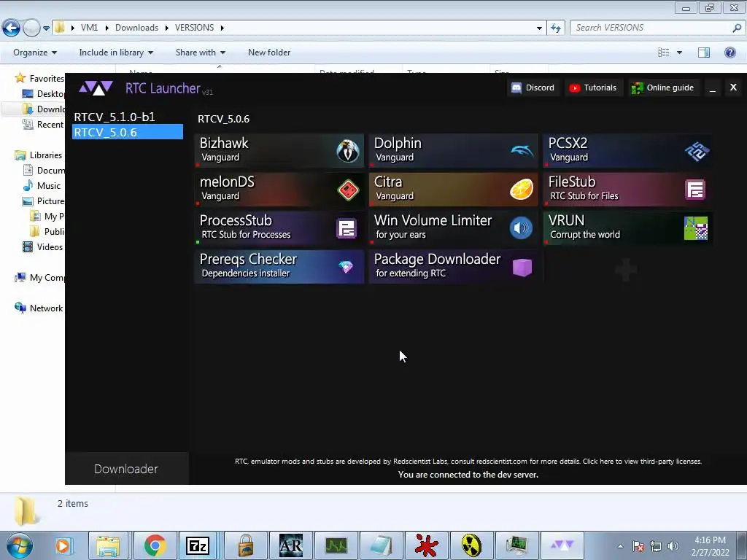
Task: Click 'Dependencies installer' subtitle
Action: coord(245,273)
